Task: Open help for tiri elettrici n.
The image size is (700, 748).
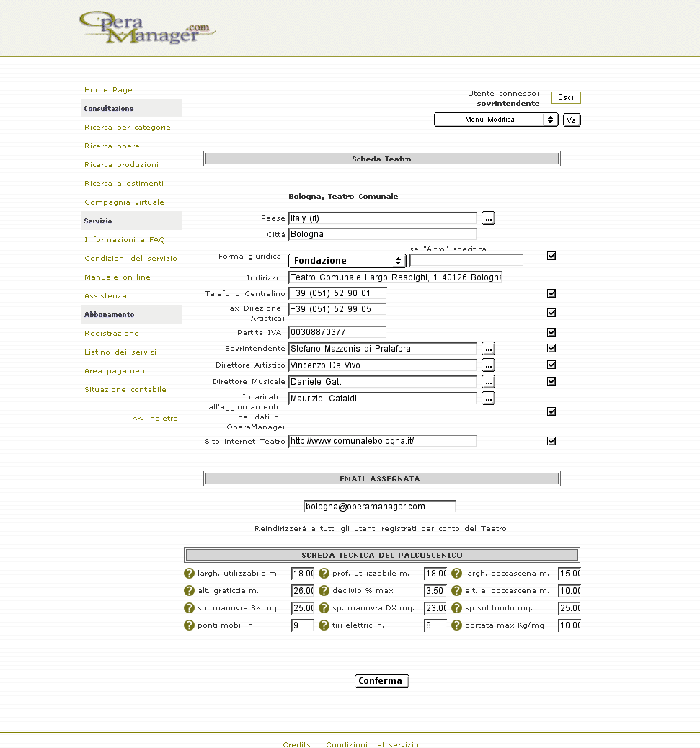Action: [x=324, y=625]
